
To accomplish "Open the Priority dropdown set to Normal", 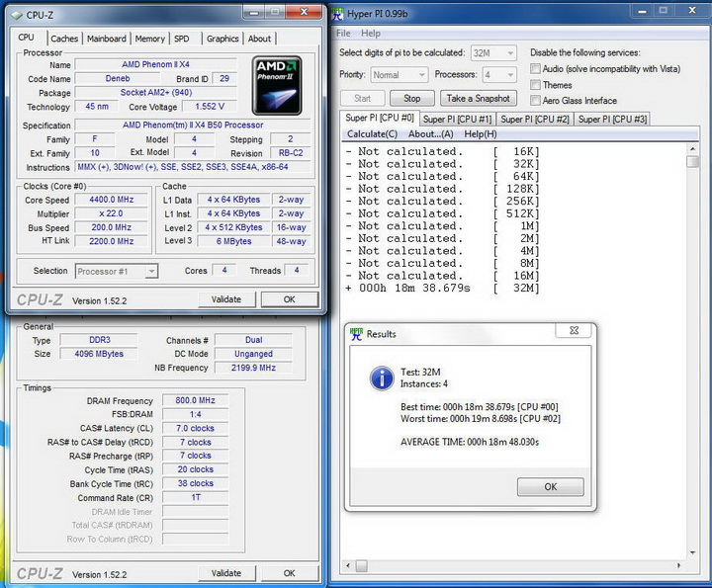I will 400,74.
